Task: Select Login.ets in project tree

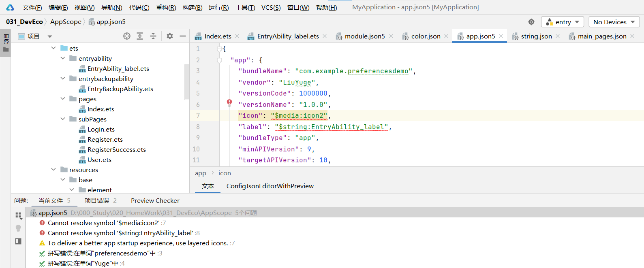Action: pyautogui.click(x=101, y=129)
